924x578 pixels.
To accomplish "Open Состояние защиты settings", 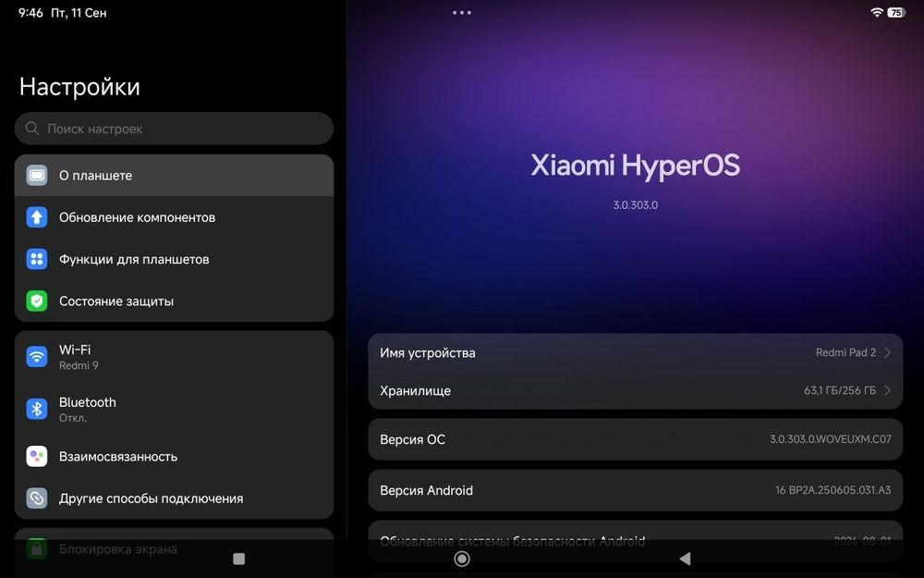I will pos(174,301).
